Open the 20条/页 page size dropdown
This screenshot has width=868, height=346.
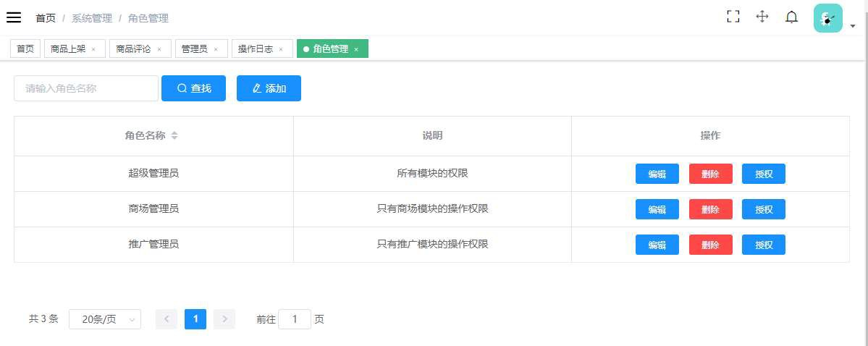click(x=105, y=319)
